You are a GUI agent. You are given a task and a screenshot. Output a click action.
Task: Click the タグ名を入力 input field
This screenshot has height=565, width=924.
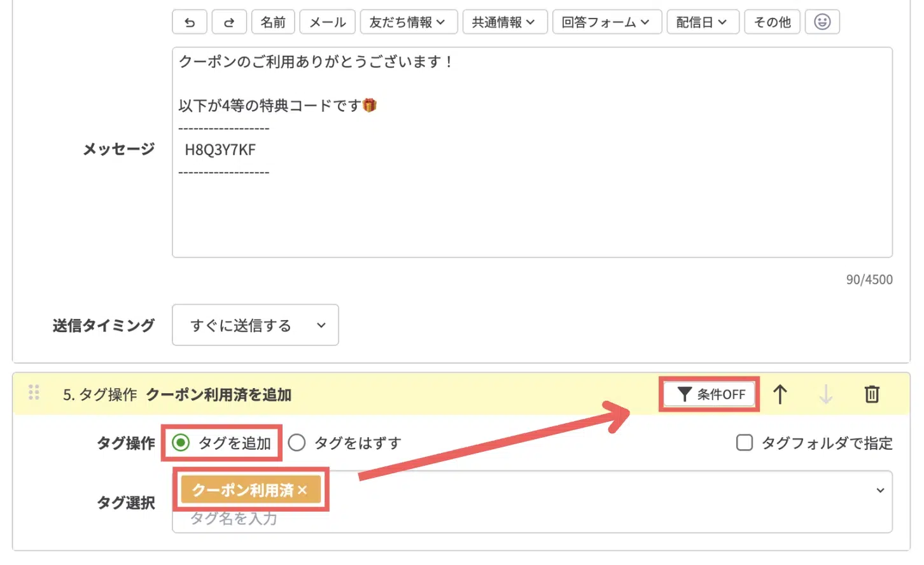click(532, 519)
